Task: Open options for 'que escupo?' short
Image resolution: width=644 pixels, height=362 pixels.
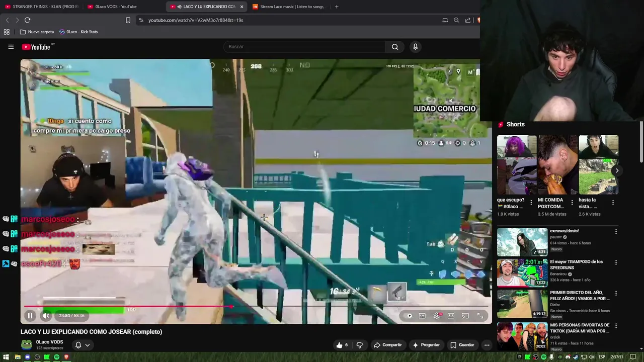Action: click(531, 203)
